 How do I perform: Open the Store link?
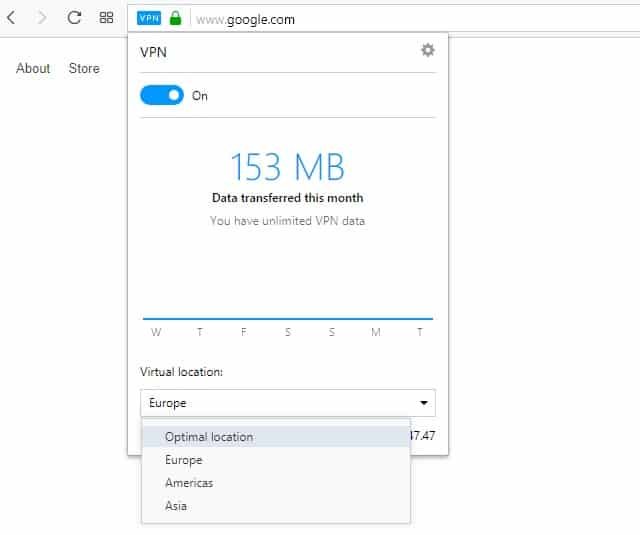[x=84, y=68]
